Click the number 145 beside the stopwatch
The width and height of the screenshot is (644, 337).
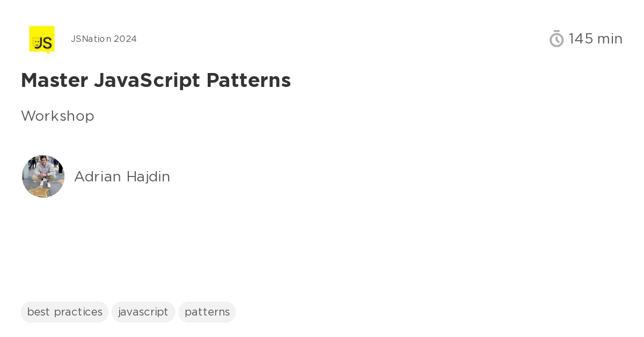(581, 39)
